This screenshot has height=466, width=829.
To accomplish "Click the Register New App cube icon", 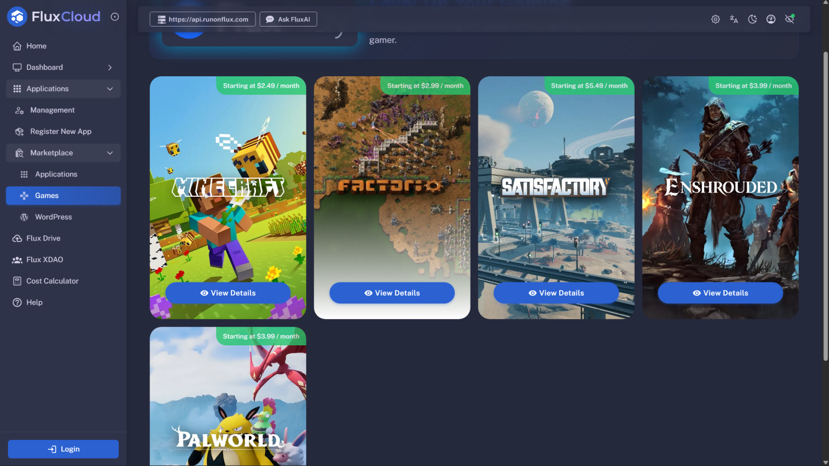I will tap(20, 132).
